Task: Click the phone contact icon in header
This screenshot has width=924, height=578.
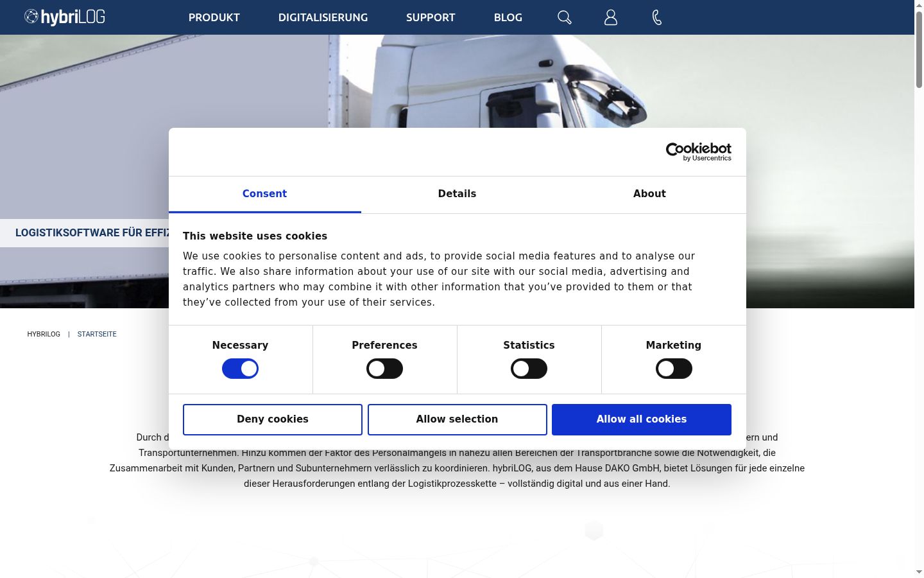Action: coord(657,17)
